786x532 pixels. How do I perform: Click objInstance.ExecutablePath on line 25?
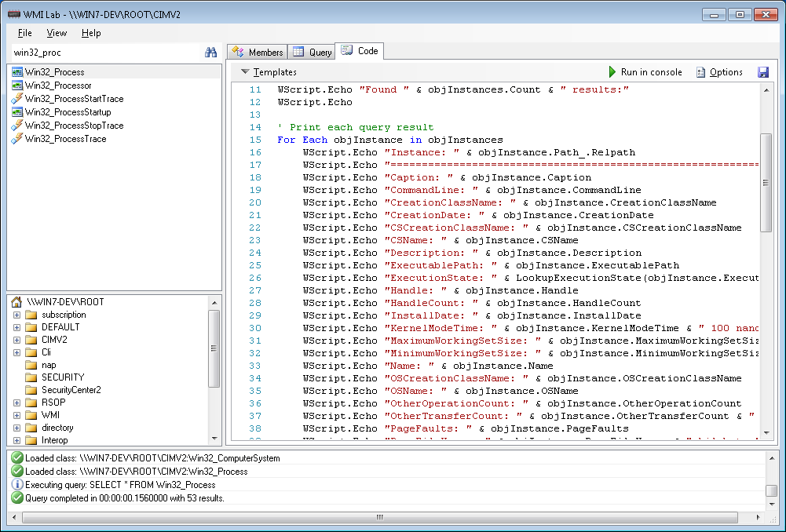click(x=598, y=265)
